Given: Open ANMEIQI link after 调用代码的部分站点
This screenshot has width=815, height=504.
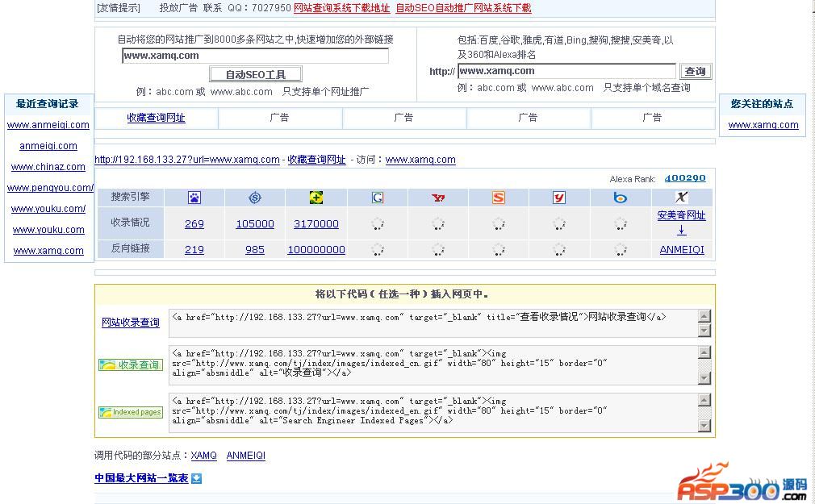Looking at the screenshot, I should [x=246, y=456].
